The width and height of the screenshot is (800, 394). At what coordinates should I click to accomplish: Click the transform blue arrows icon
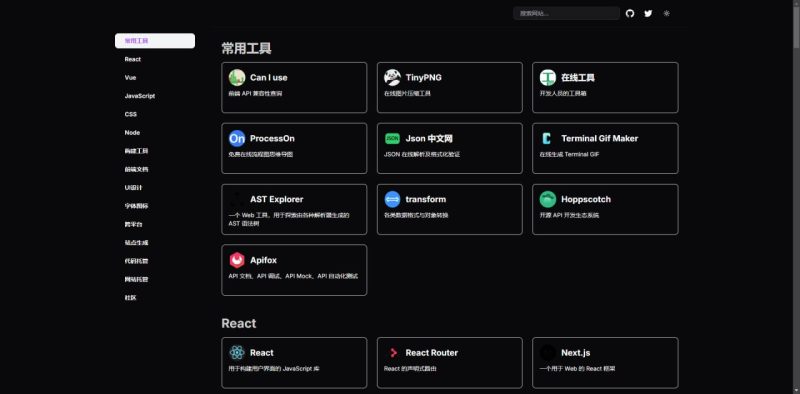point(392,199)
